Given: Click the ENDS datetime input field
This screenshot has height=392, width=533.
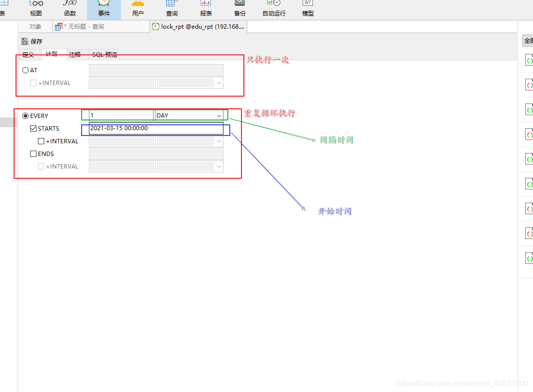Looking at the screenshot, I should (156, 153).
